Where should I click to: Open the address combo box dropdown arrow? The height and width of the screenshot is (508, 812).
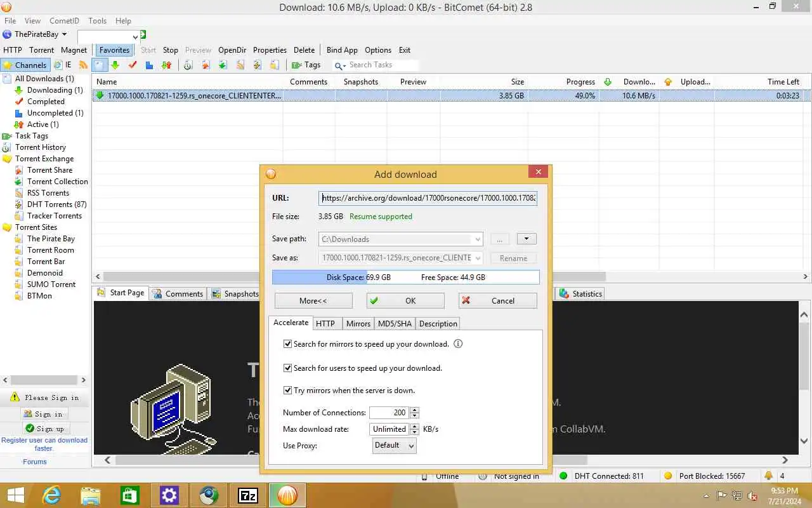135,37
